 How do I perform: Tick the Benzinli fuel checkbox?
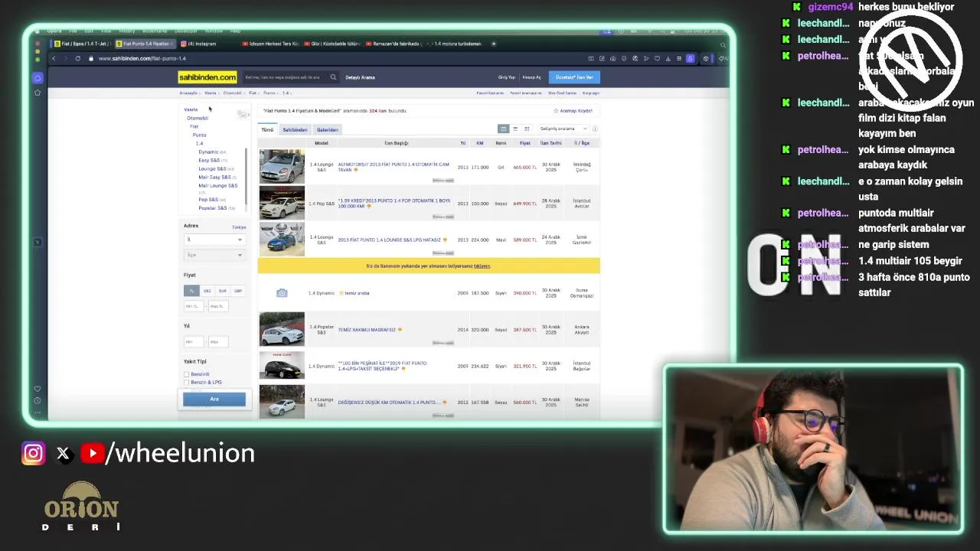click(x=186, y=374)
